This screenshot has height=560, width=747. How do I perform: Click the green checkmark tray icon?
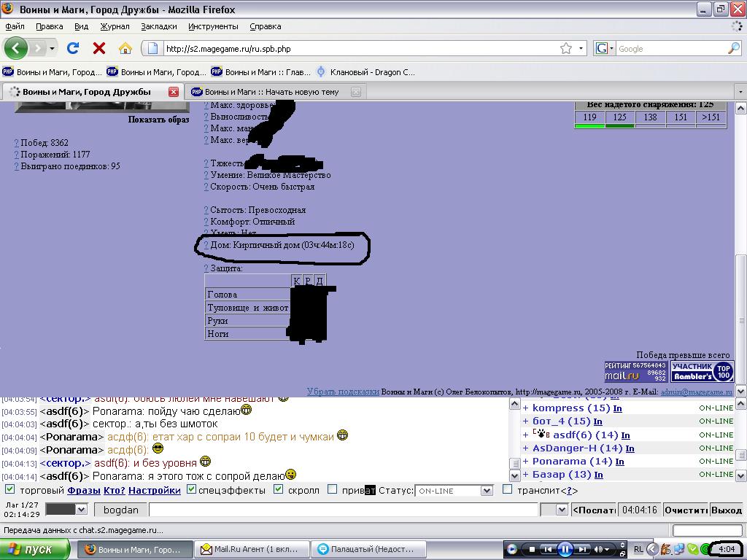(x=692, y=550)
